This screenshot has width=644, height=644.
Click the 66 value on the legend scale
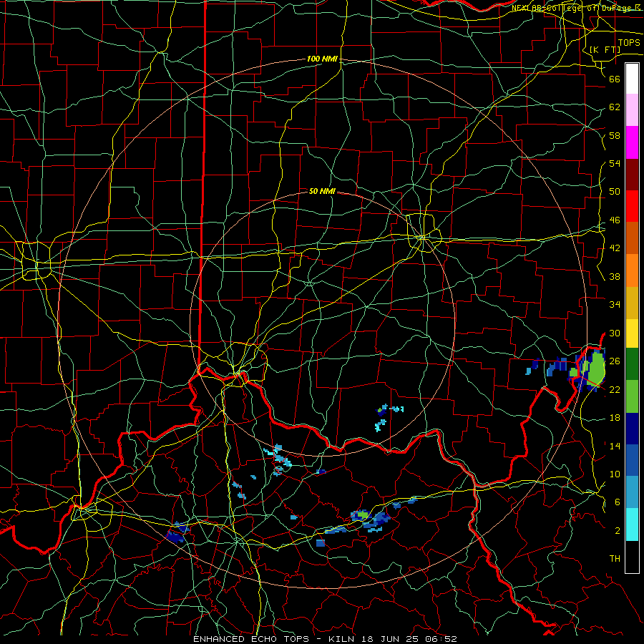pyautogui.click(x=615, y=79)
